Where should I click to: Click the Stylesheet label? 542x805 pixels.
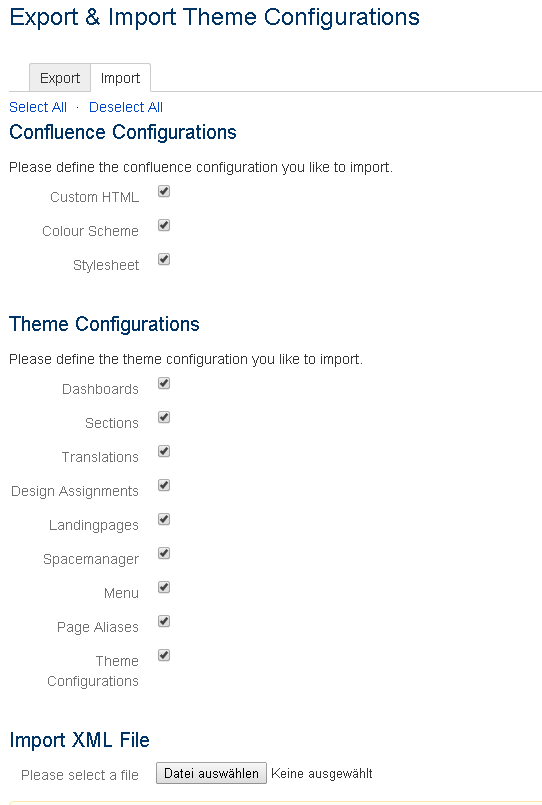pyautogui.click(x=106, y=265)
